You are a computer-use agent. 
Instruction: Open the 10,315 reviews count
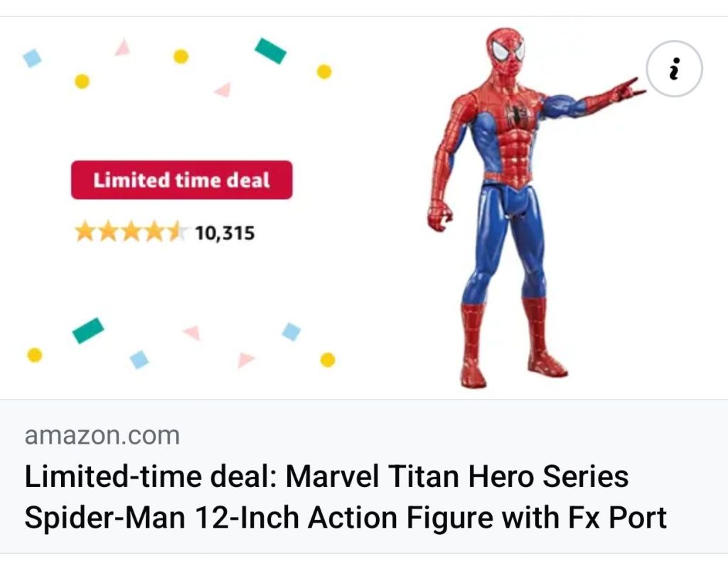(224, 233)
